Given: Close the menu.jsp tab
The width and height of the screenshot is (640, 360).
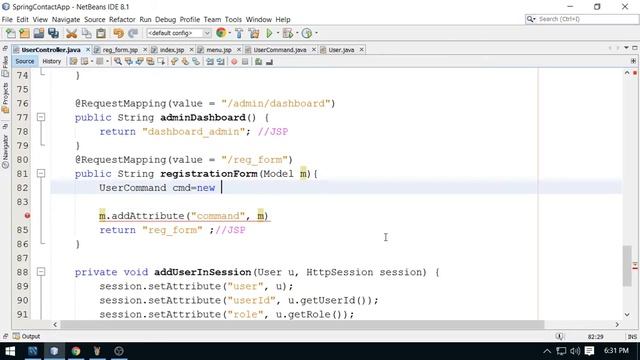Looking at the screenshot, I should 239,50.
